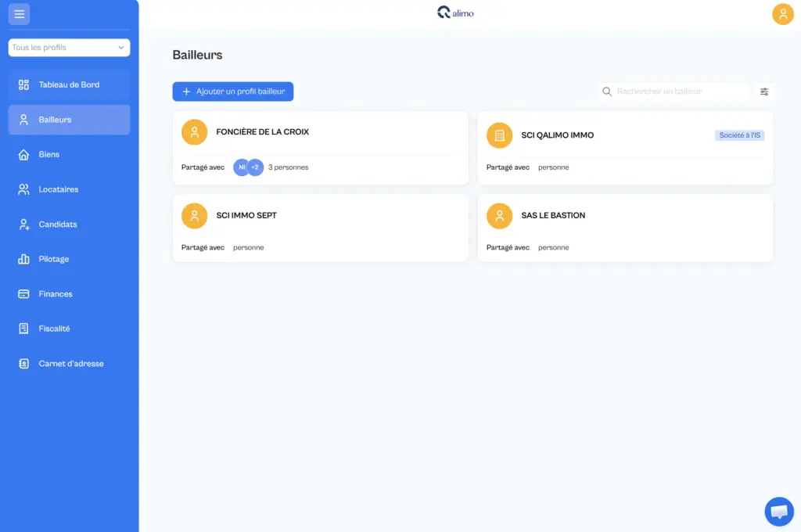Click the 3 personnes text
The image size is (801, 532).
coord(288,167)
